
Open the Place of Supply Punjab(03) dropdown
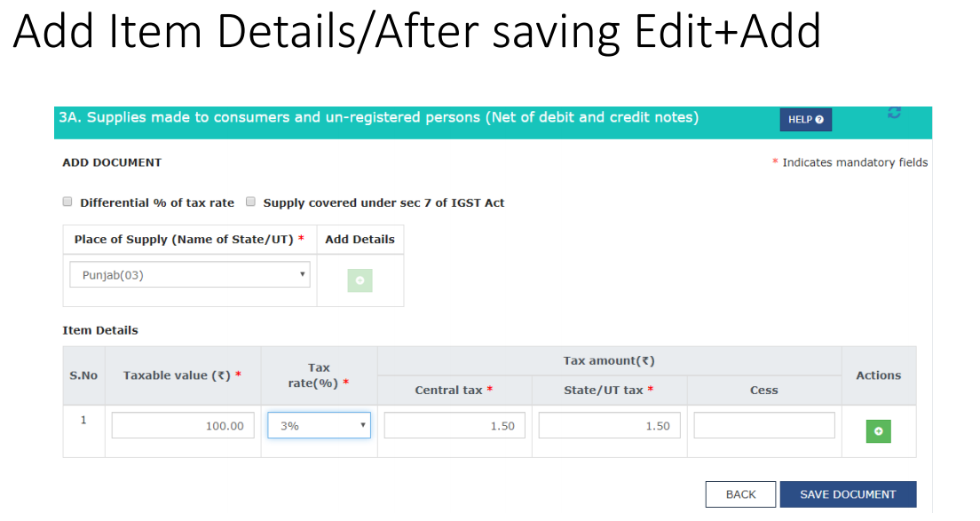pos(190,275)
